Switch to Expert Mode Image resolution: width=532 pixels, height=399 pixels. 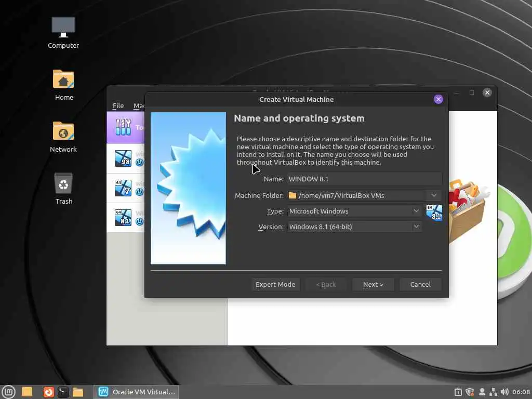coord(275,284)
